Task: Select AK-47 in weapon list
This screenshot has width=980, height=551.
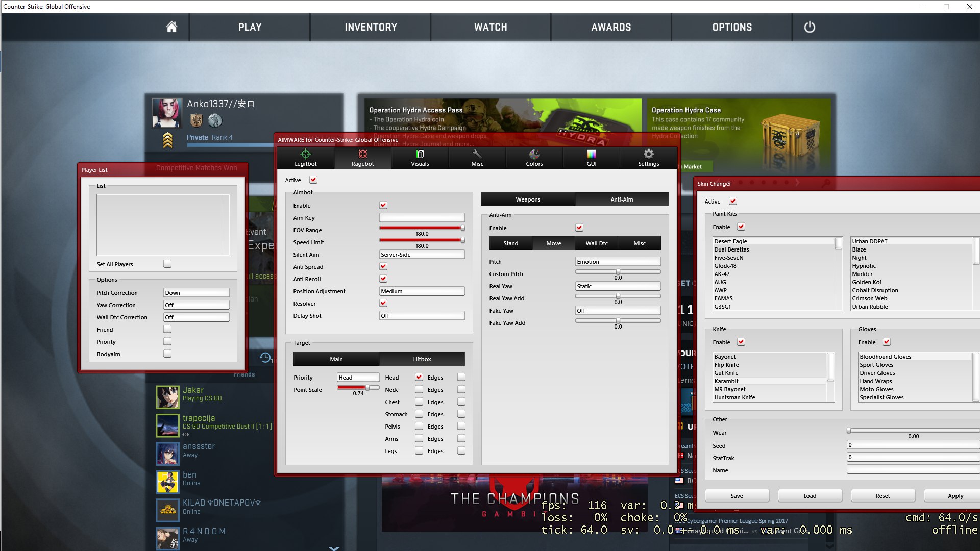Action: point(773,274)
